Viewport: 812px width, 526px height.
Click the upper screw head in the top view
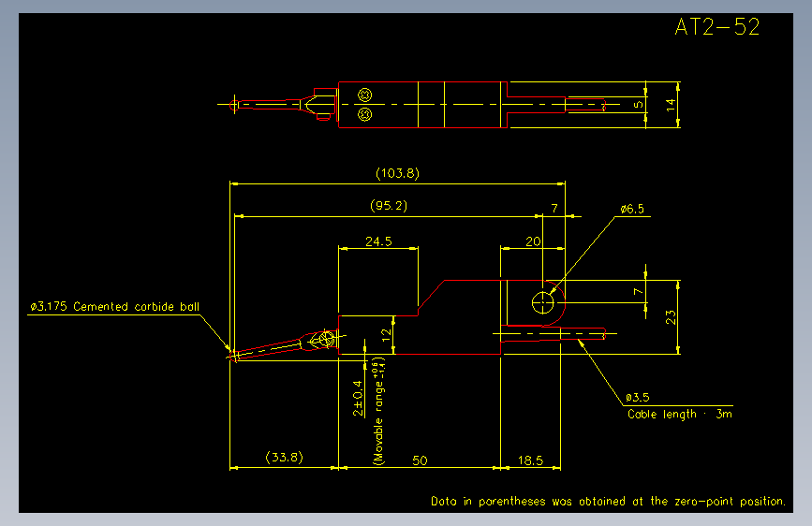click(364, 95)
